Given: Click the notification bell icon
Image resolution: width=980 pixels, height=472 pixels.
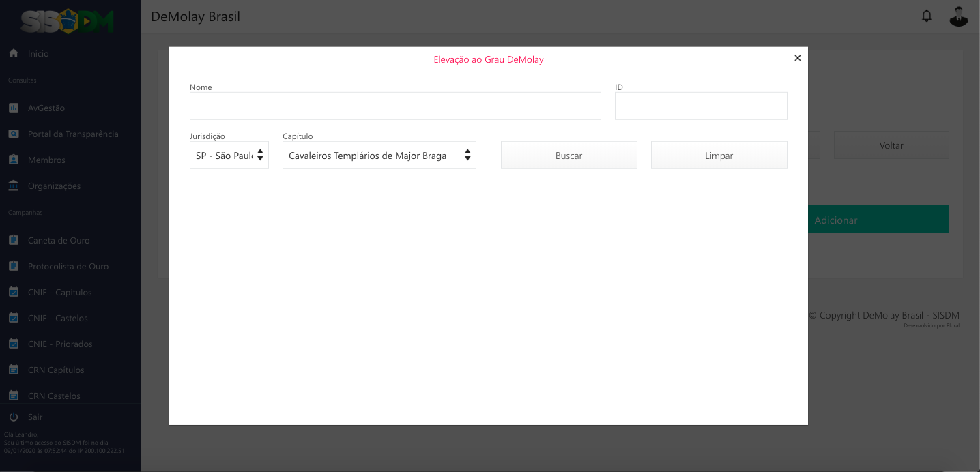Looking at the screenshot, I should [x=926, y=16].
